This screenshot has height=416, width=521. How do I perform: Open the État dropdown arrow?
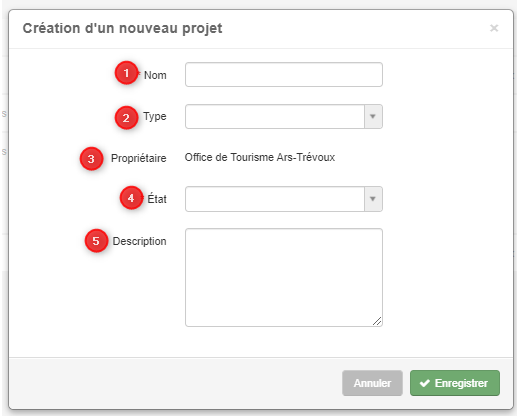(x=373, y=199)
